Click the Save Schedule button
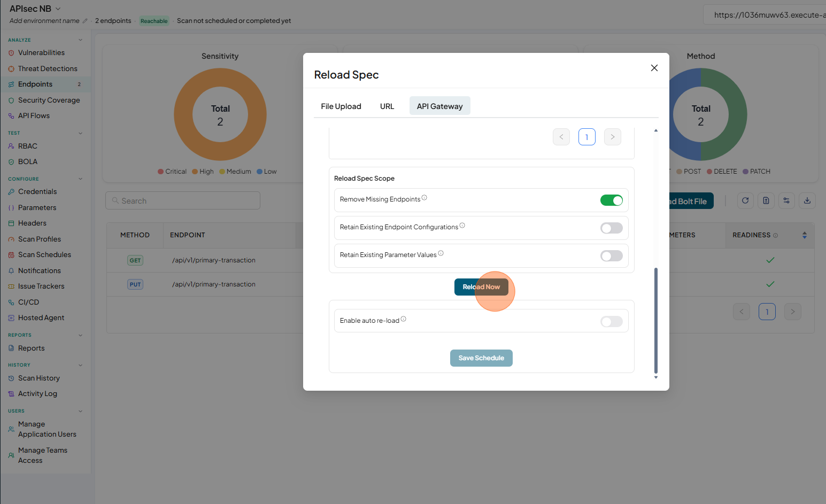Image resolution: width=826 pixels, height=504 pixels. (x=481, y=358)
